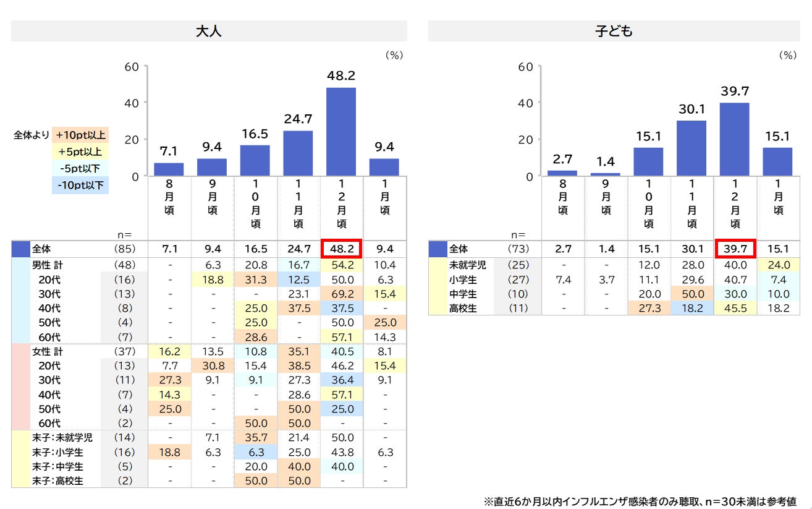Click the children chart bar labeled 30.1

click(x=691, y=148)
